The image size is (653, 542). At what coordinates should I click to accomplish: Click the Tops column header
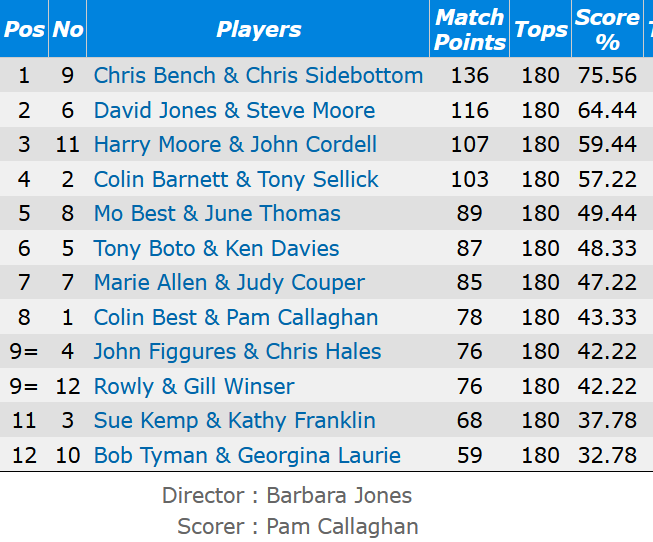click(x=540, y=29)
